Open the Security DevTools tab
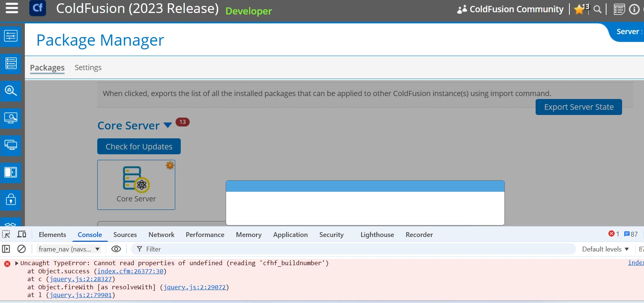 pos(331,235)
